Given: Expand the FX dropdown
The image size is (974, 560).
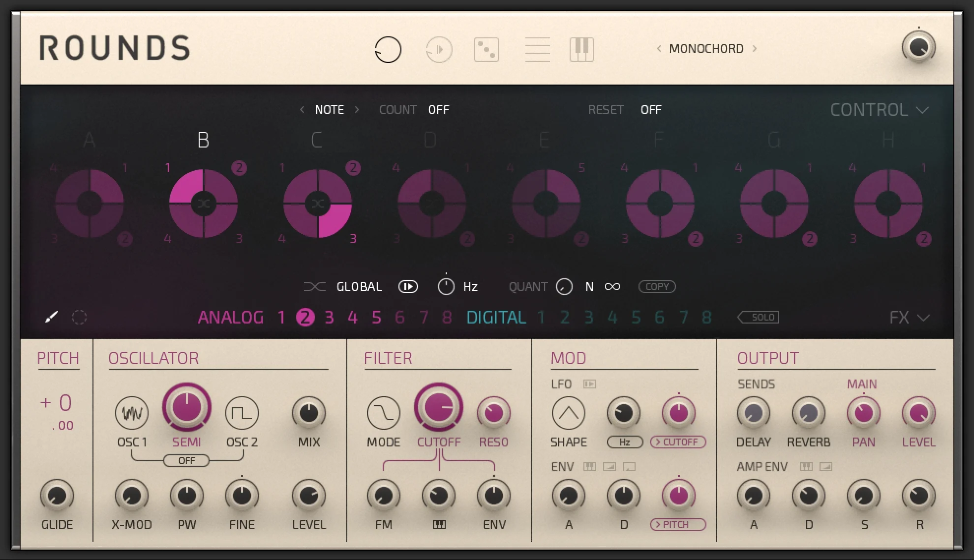Looking at the screenshot, I should pos(909,318).
